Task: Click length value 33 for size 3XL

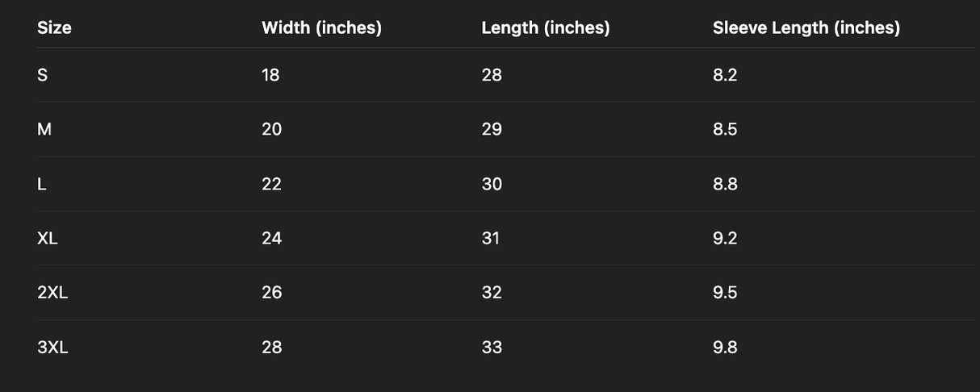Action: point(492,347)
